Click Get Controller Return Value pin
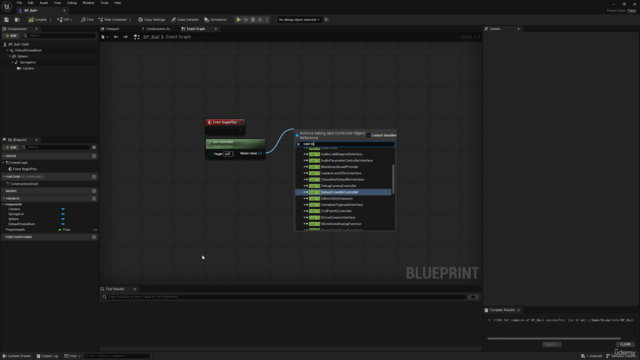640x360 pixels. point(260,153)
